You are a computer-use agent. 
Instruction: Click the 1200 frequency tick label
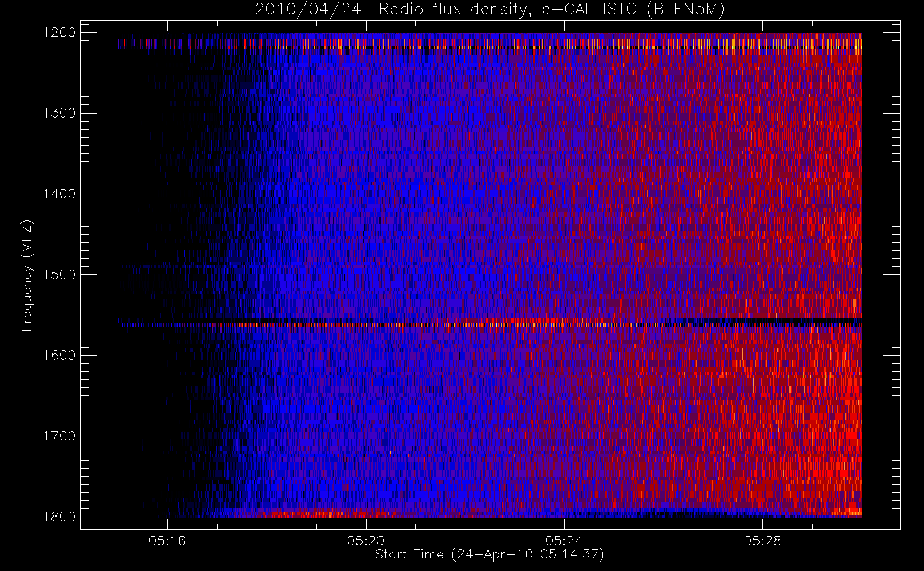click(59, 33)
